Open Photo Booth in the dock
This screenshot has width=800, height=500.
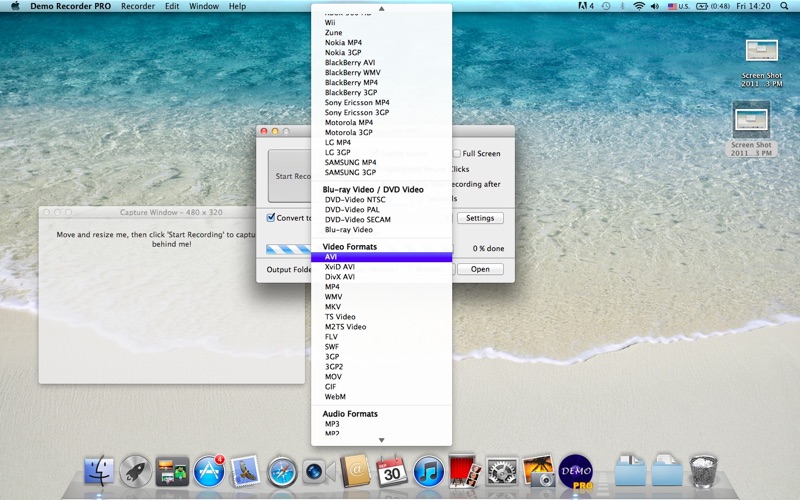click(x=465, y=470)
